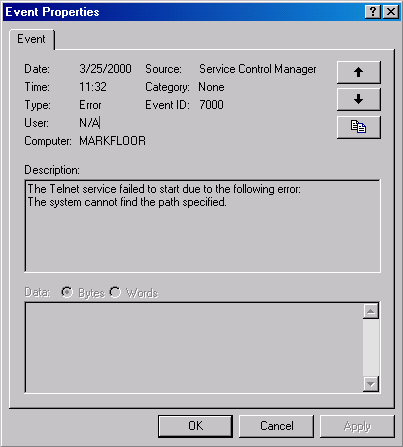Show previous event with up arrow

(359, 72)
